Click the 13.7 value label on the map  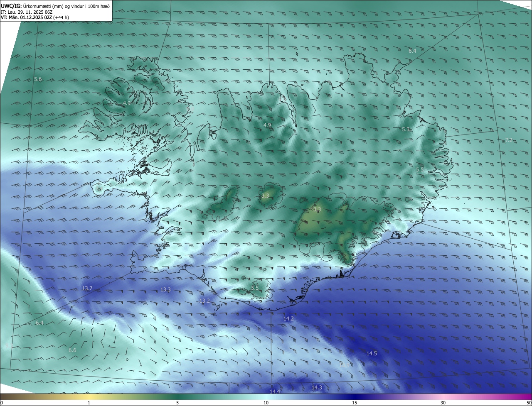click(x=87, y=288)
